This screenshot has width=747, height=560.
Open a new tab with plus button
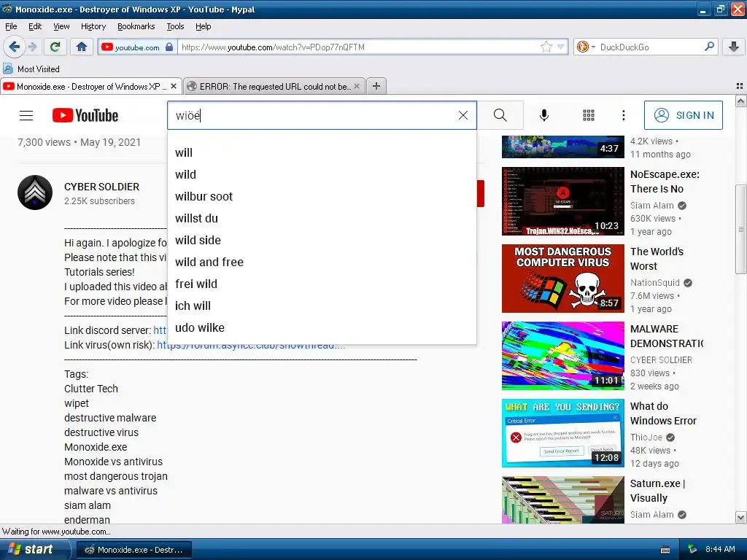(376, 86)
